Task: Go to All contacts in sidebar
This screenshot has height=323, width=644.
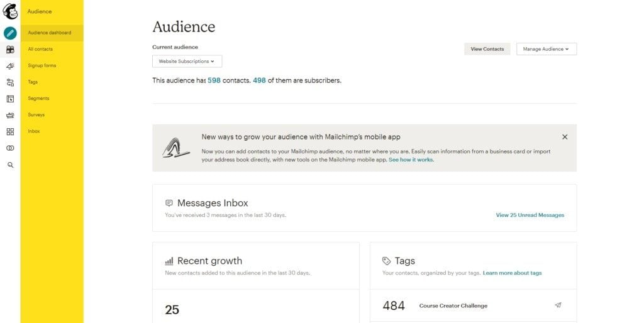Action: coord(40,49)
